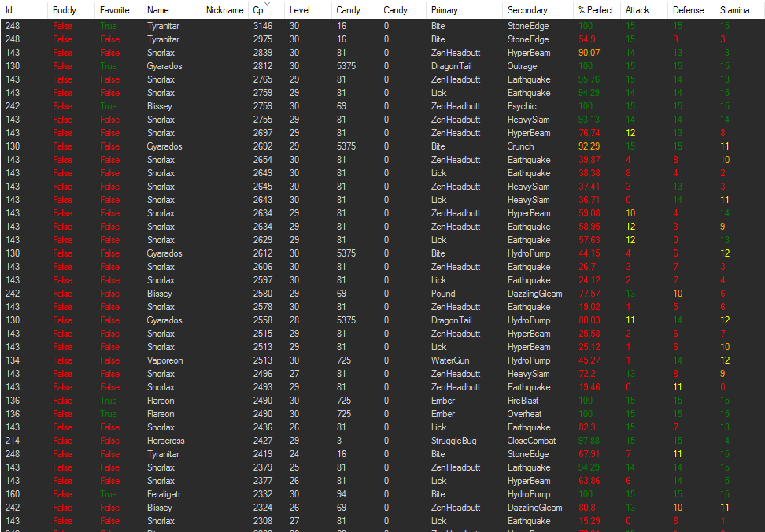Click the Cp 2558 Gyarados cell
765x532 pixels.
[263, 320]
